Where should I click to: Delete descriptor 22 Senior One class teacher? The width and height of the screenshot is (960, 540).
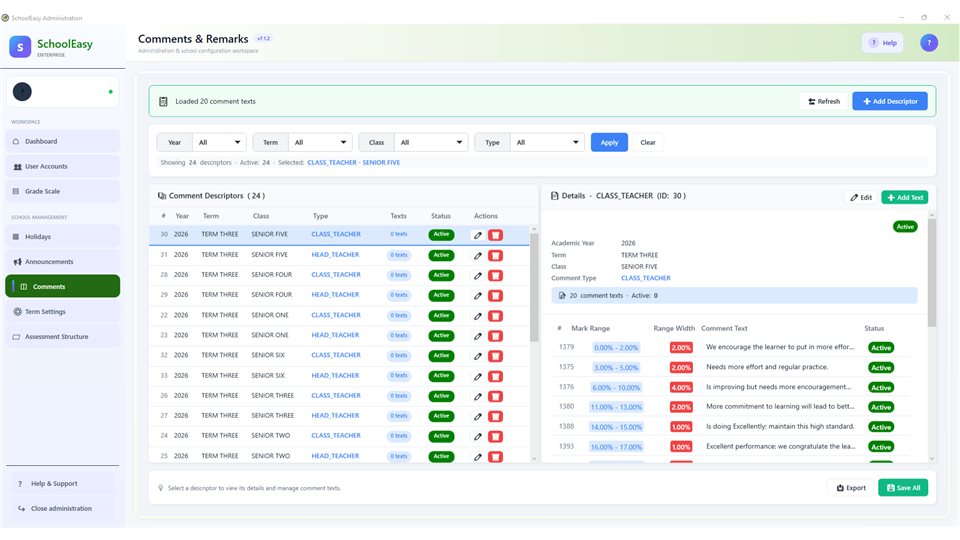(495, 316)
